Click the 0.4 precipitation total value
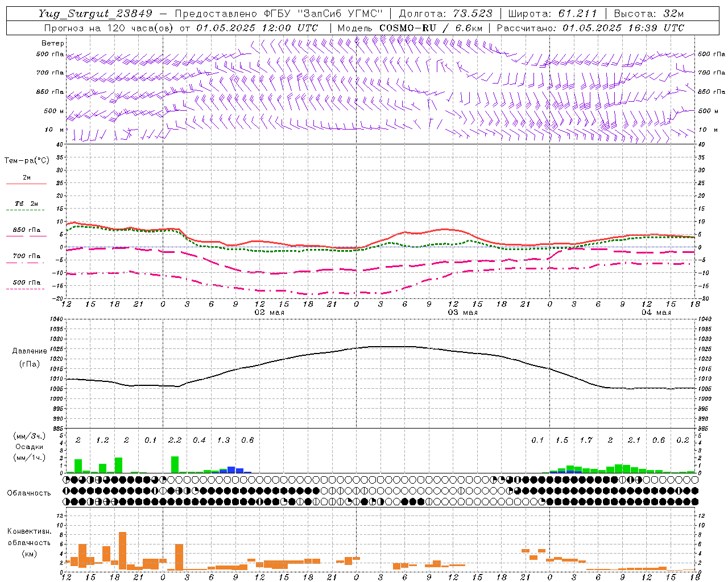Screen dimensions: 728x582 [199, 440]
